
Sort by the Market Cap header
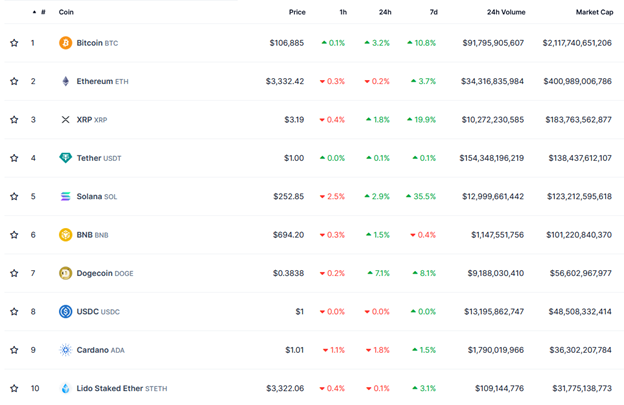pos(595,12)
